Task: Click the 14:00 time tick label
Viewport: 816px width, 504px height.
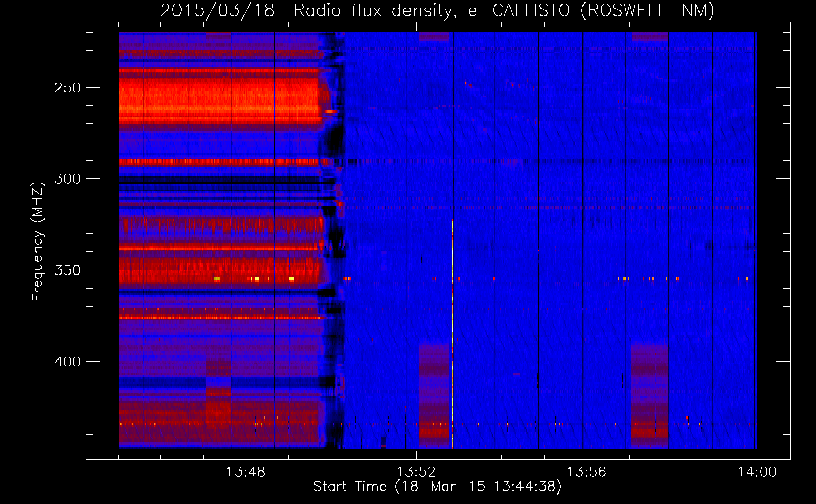Action: (757, 472)
